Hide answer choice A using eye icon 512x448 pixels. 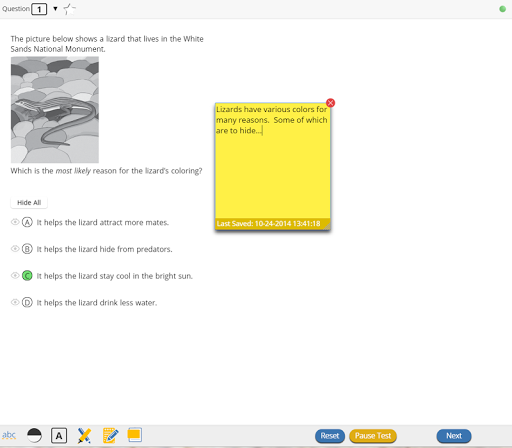15,222
